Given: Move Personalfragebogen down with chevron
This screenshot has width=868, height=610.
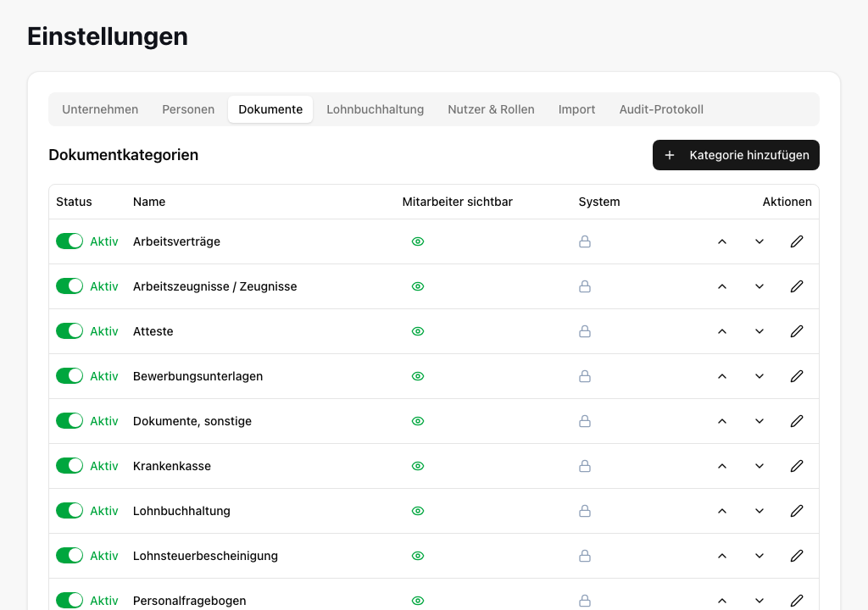Looking at the screenshot, I should [x=759, y=601].
